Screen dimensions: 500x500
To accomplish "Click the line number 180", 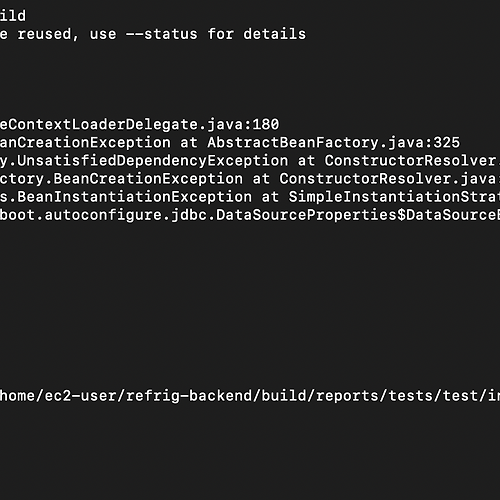I will pyautogui.click(x=266, y=125).
